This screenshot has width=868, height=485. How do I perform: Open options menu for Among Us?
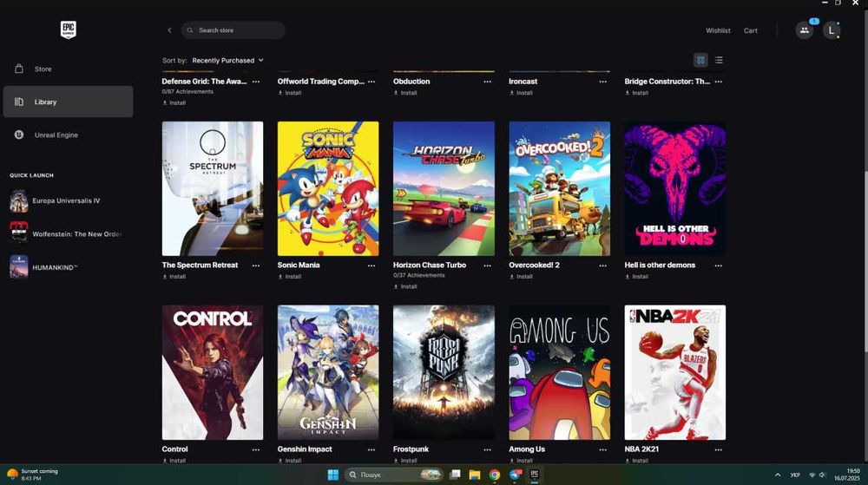pyautogui.click(x=603, y=450)
